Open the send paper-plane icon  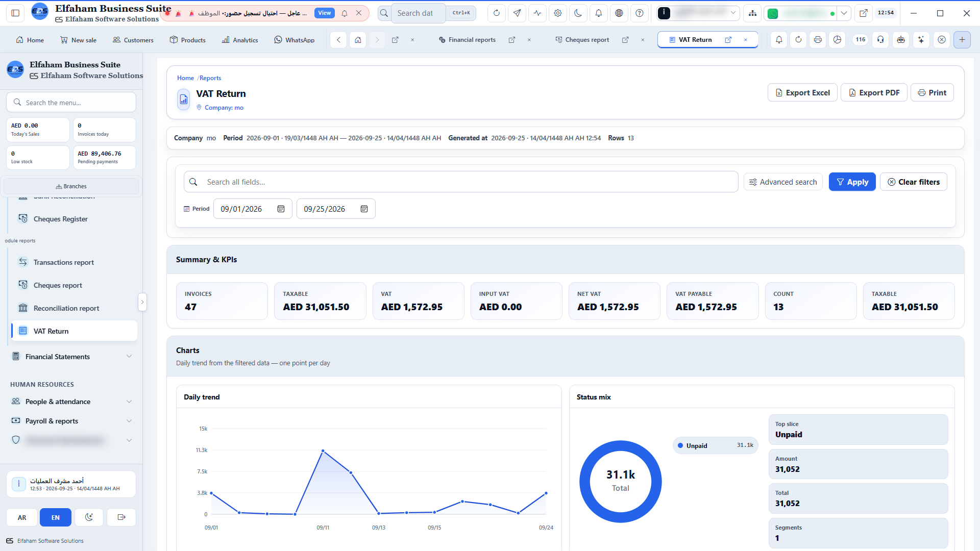click(x=517, y=13)
